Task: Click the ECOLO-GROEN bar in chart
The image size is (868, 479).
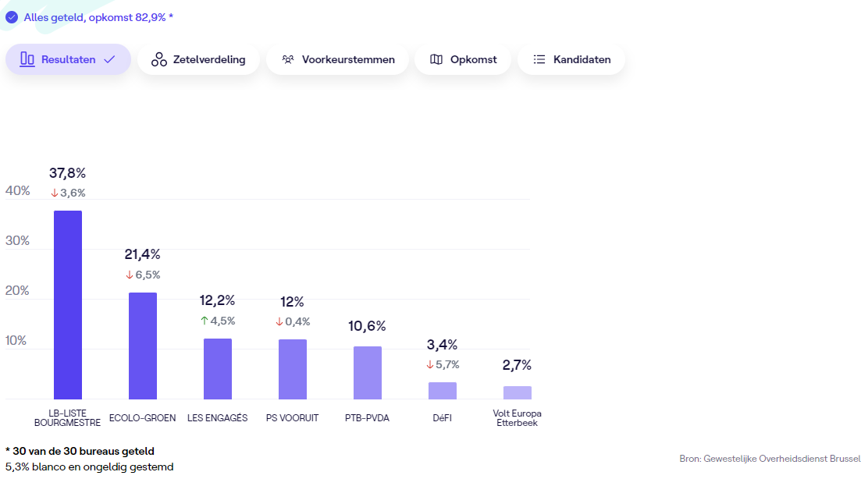Action: [143, 346]
